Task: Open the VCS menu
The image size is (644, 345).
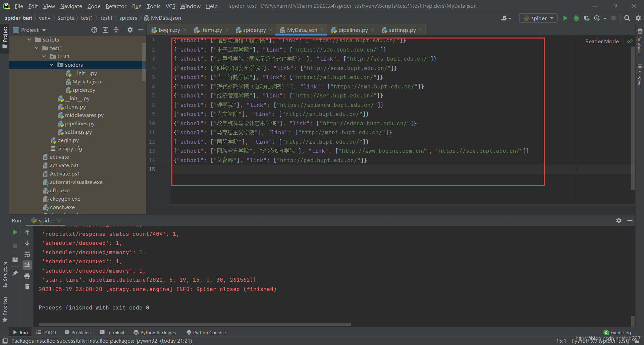Action: (x=170, y=6)
